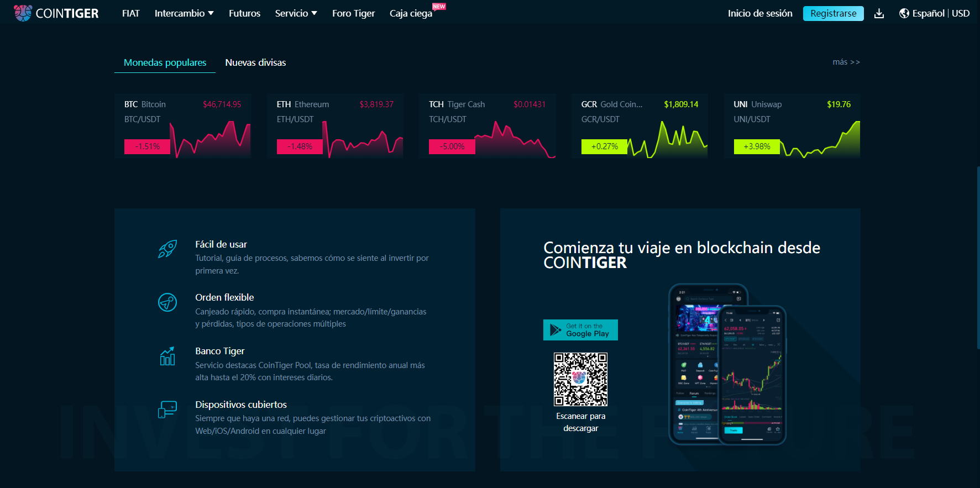Click the Registrarse button

pos(833,13)
